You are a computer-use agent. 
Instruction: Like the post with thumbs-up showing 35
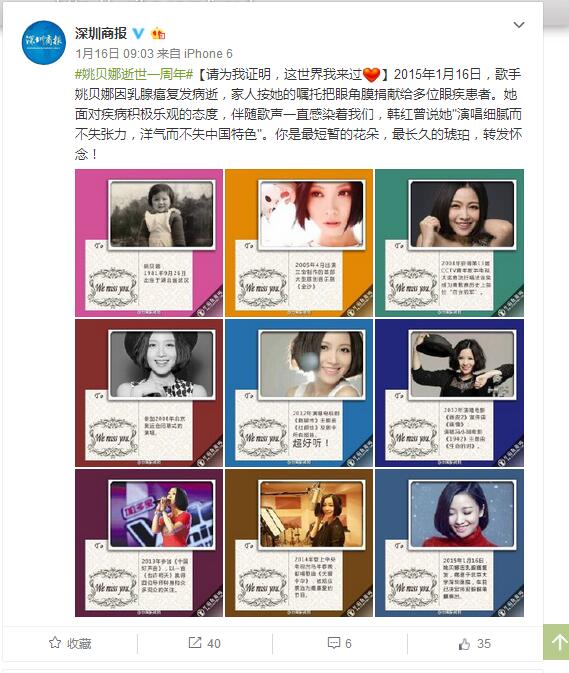tap(474, 643)
